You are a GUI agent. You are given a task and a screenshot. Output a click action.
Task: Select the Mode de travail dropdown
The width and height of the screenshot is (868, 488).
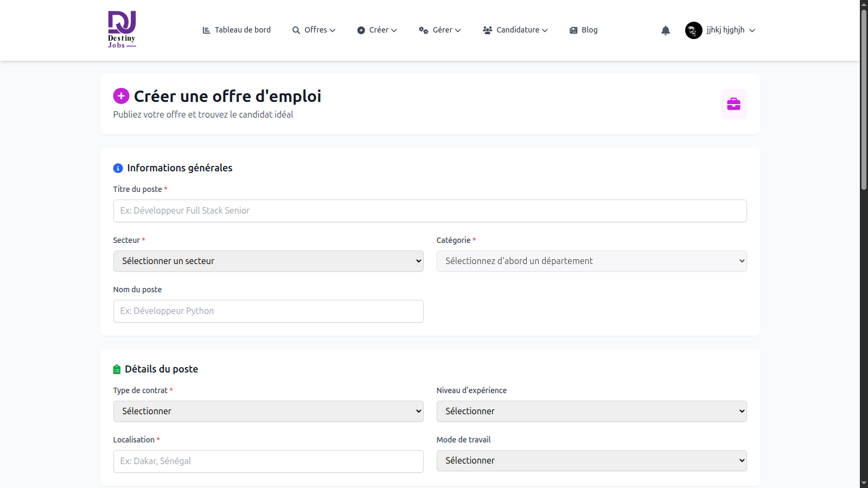coord(591,460)
